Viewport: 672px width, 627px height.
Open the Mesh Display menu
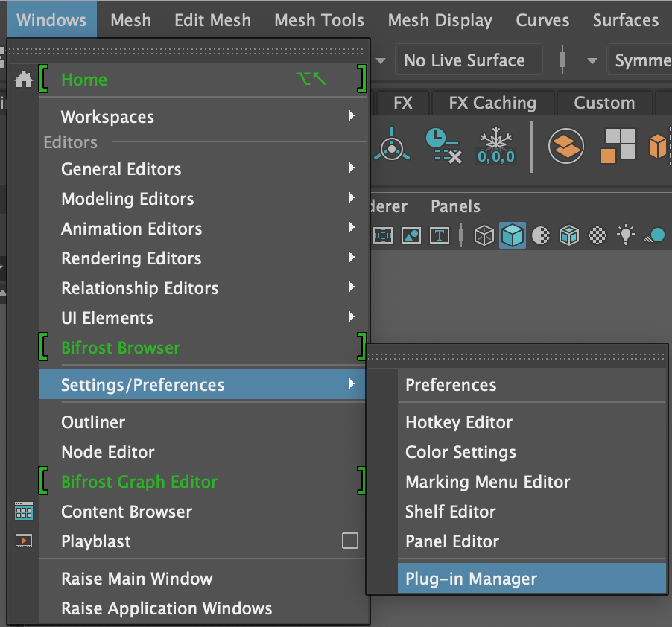440,21
